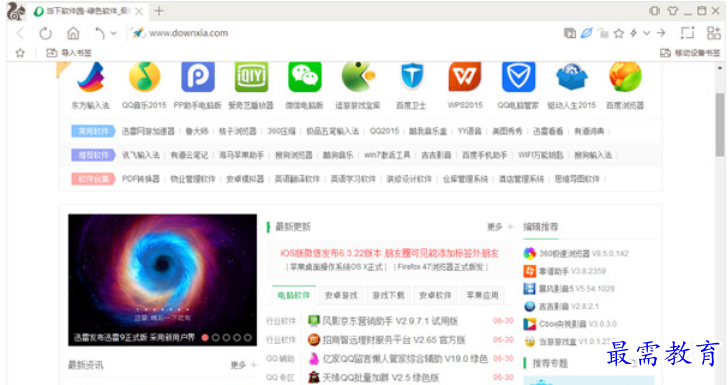Screen dimensions: 728x385
Task: Click the nebula banner image
Action: click(162, 280)
